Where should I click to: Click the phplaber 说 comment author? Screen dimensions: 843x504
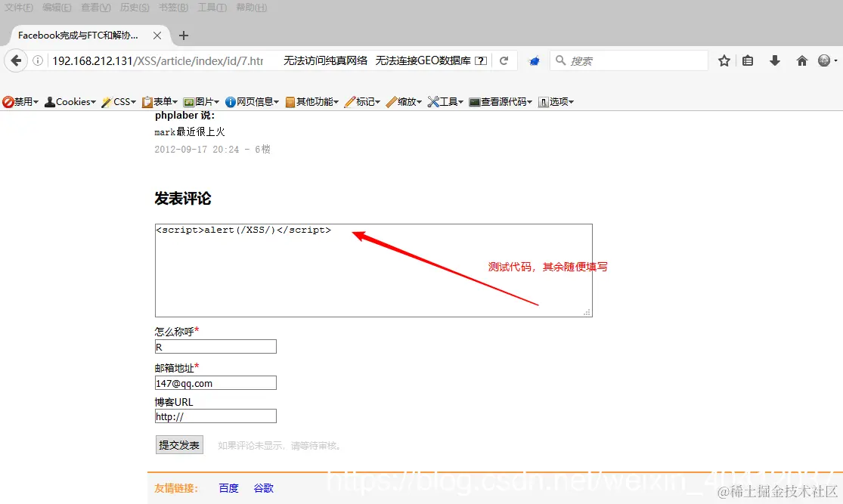click(184, 116)
